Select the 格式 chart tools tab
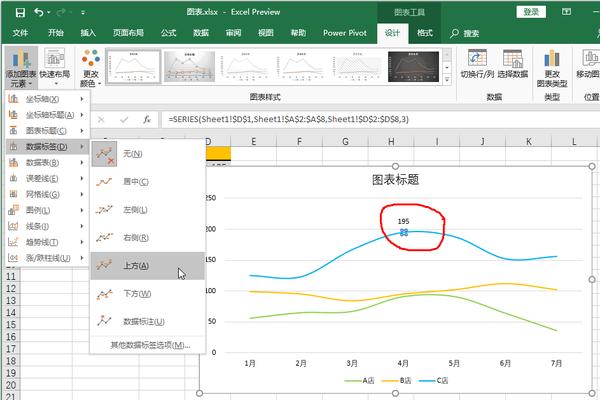600x400 pixels. pos(425,33)
